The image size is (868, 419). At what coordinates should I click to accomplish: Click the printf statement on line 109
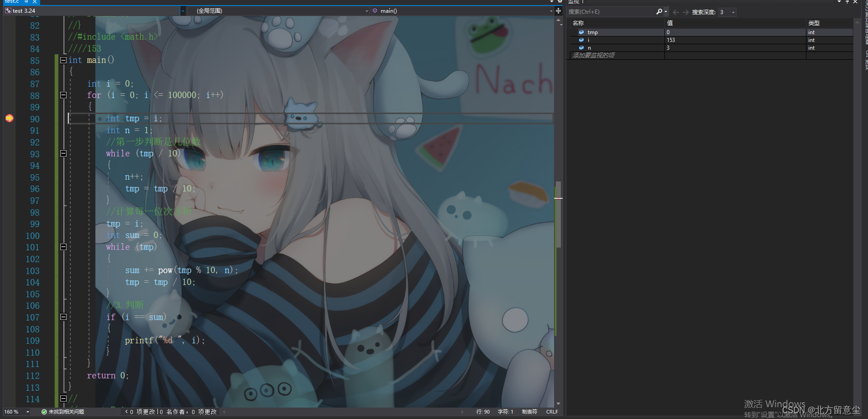pyautogui.click(x=165, y=341)
